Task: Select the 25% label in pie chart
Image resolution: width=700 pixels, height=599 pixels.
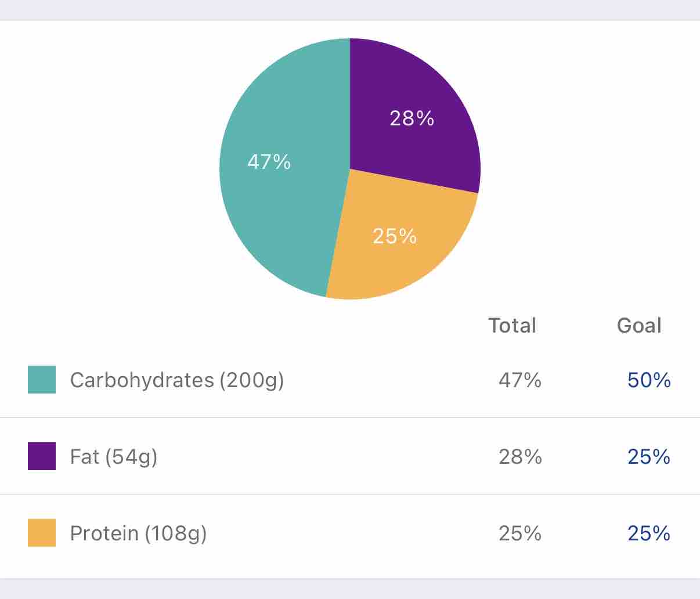Action: coord(395,236)
